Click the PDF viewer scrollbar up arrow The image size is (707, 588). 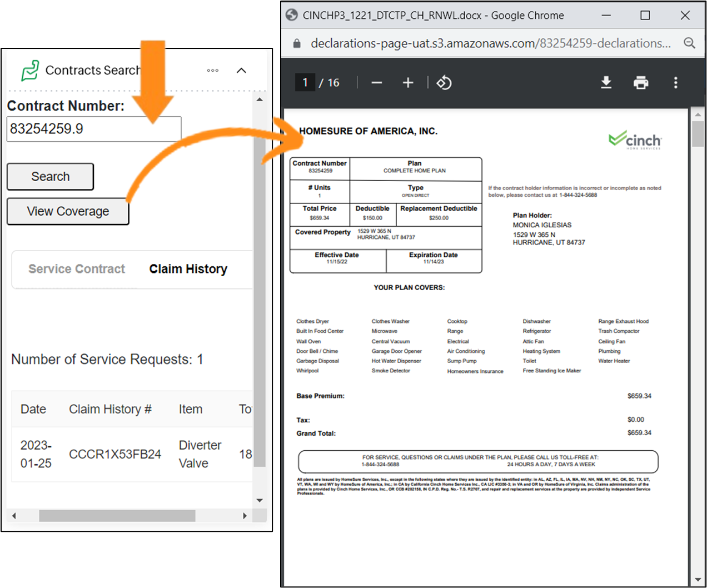[698, 114]
